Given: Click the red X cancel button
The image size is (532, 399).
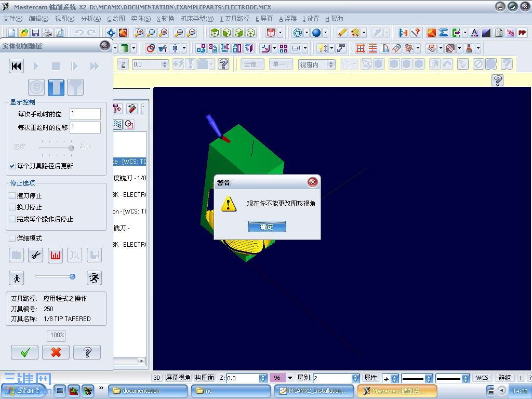Looking at the screenshot, I should click(x=56, y=352).
